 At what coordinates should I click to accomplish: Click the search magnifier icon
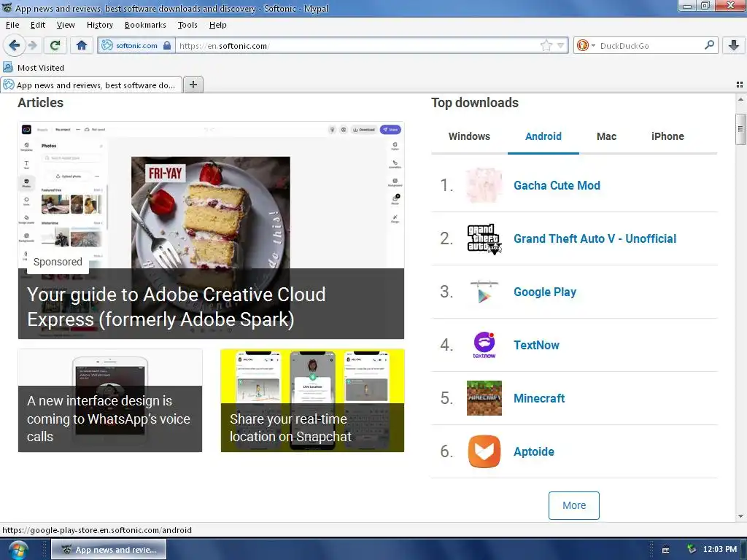coord(709,45)
